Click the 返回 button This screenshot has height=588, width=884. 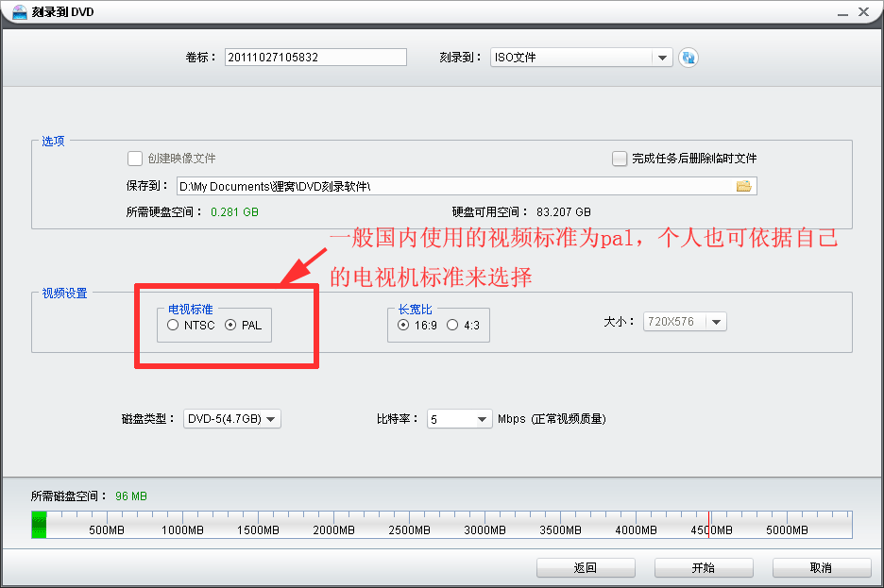pos(586,568)
